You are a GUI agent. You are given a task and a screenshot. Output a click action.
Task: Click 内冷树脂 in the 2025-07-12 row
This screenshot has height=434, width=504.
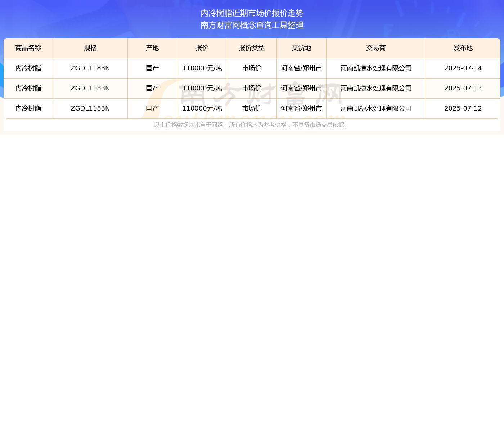28,108
